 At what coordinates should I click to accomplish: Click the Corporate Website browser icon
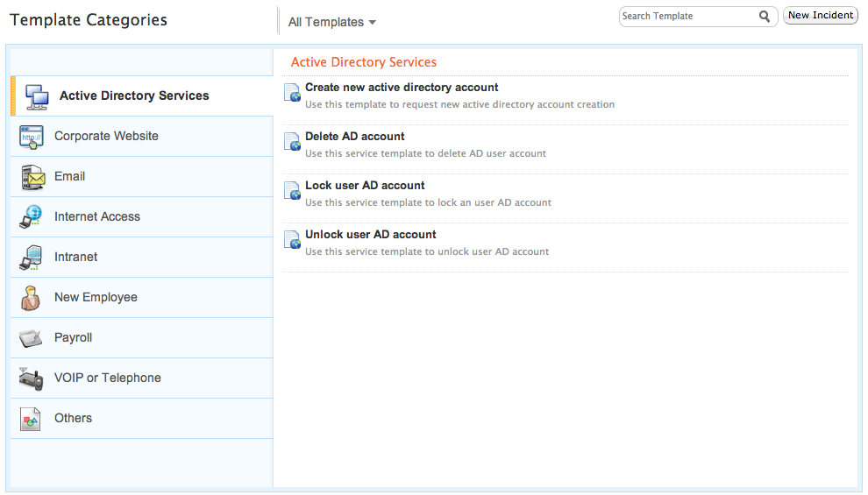tap(32, 138)
